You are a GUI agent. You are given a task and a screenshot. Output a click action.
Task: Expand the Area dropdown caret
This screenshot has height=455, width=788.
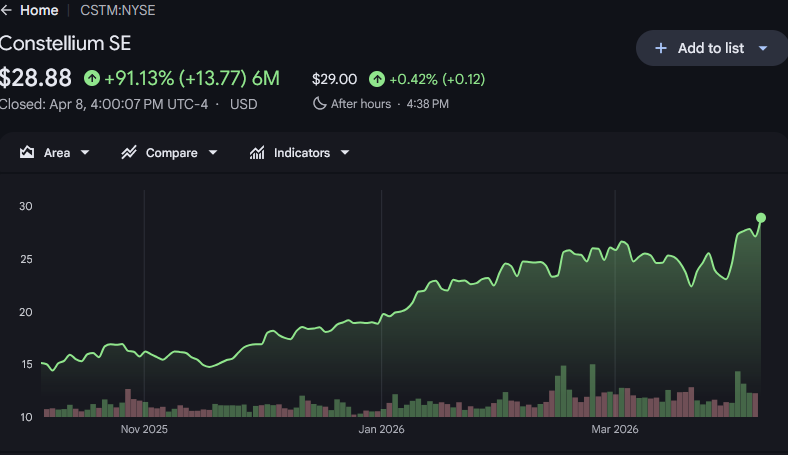[85, 152]
